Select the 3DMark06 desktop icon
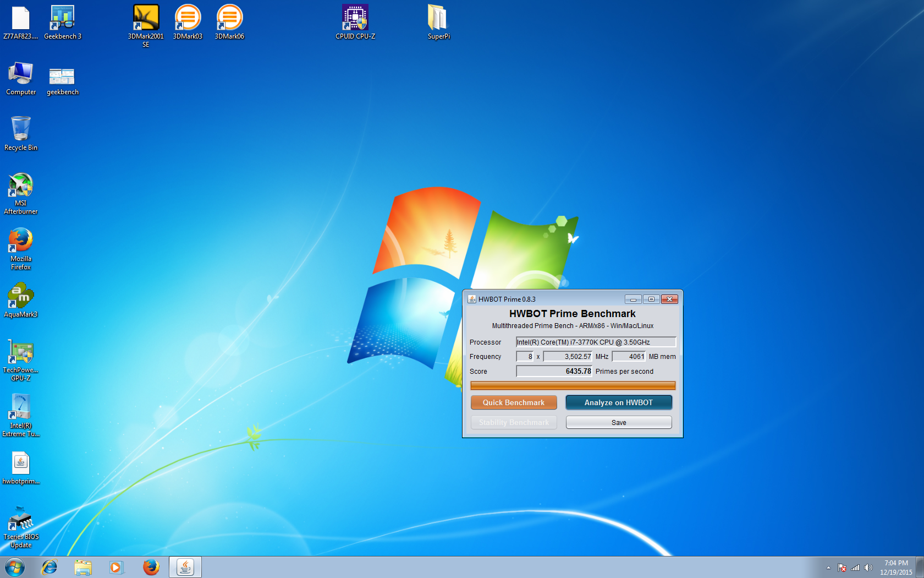 point(229,23)
